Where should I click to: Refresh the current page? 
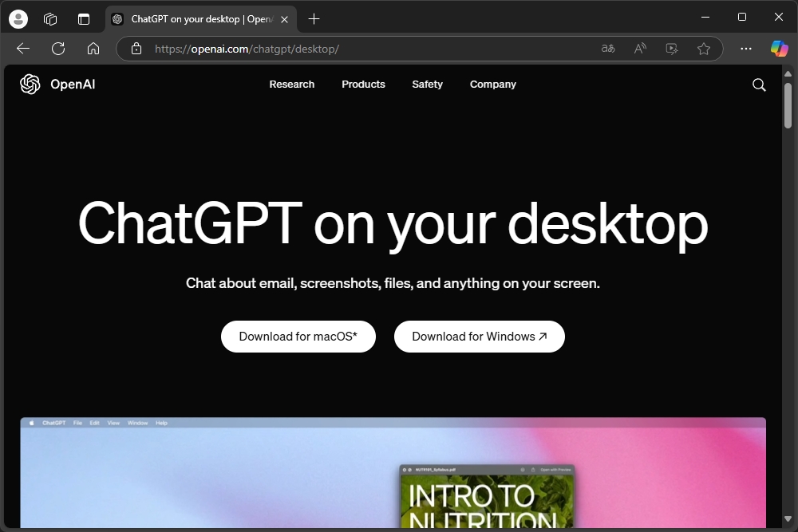[58, 49]
